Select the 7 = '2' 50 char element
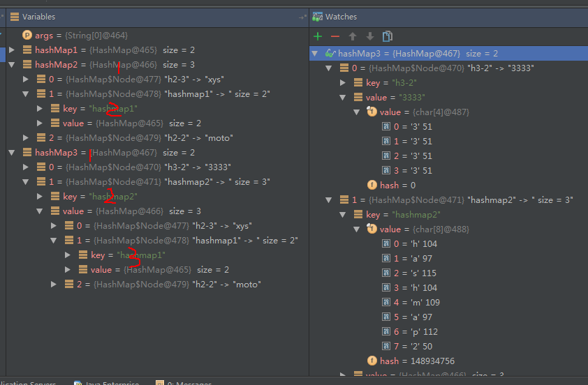Image resolution: width=588 pixels, height=385 pixels. tap(409, 346)
